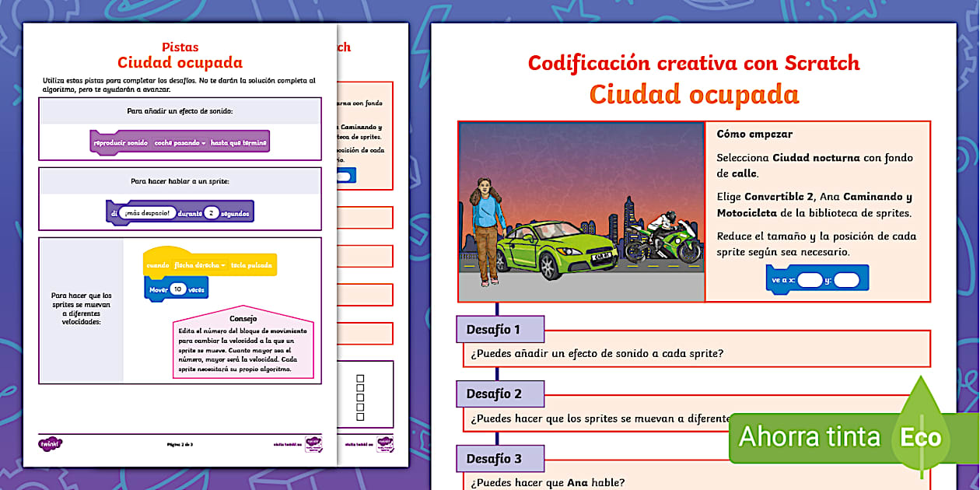Viewport: 980px width, 490px height.
Task: Click the x input in the 've a x' block
Action: click(x=809, y=280)
